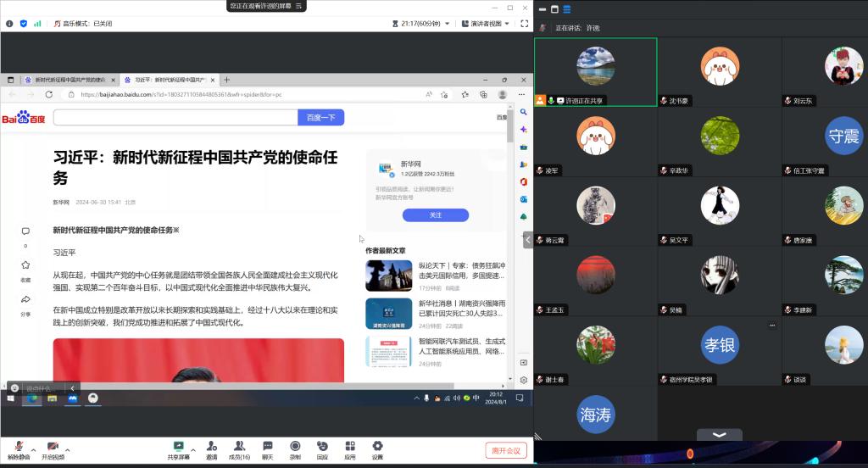Turn on the camera (开启视频)

tap(53, 449)
